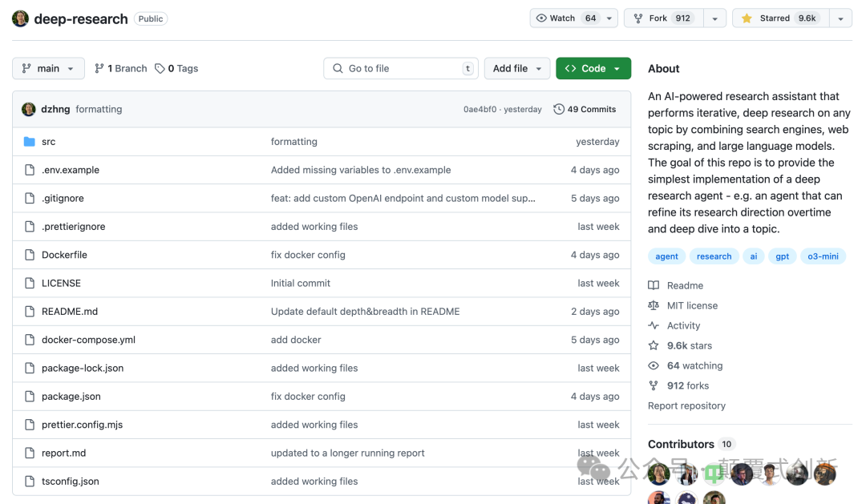Image resolution: width=866 pixels, height=504 pixels.
Task: Select the o3-mini topic tag
Action: 823,256
